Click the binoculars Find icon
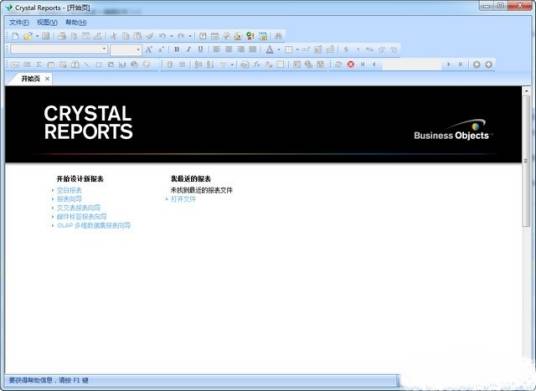This screenshot has height=391, width=536. pyautogui.click(x=279, y=36)
